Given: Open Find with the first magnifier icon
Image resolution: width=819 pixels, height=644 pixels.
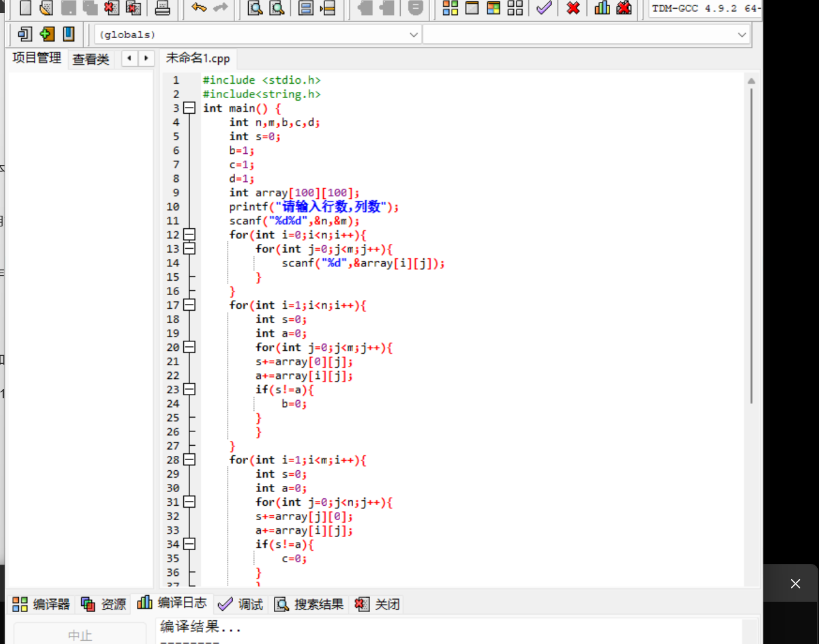Looking at the screenshot, I should click(255, 8).
